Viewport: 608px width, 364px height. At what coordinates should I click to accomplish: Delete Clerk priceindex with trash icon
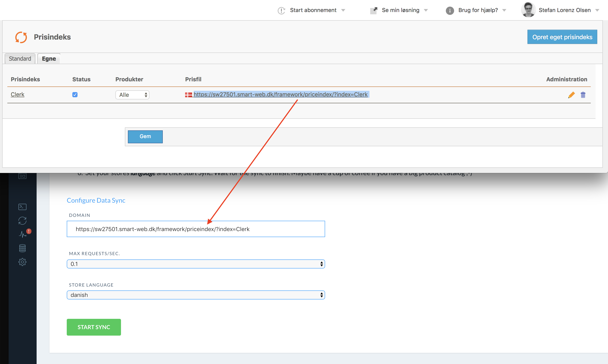click(583, 95)
